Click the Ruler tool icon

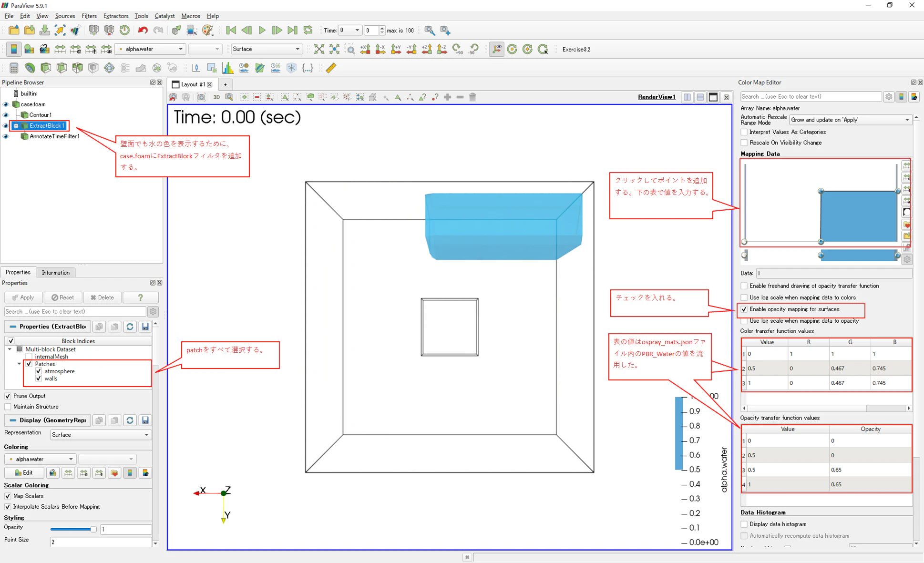331,68
